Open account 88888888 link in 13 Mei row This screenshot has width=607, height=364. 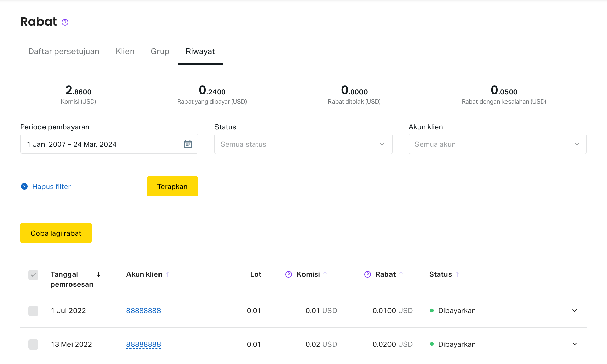pyautogui.click(x=143, y=344)
